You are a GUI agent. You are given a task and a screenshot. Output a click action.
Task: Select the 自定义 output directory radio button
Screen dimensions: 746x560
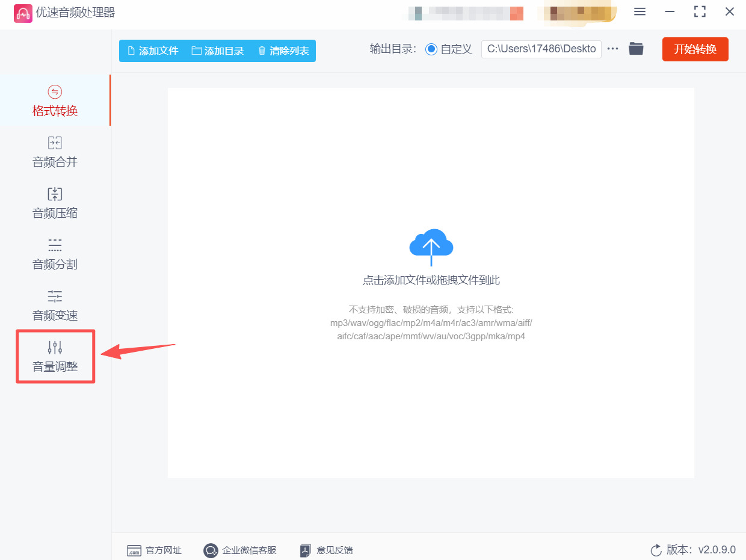point(431,49)
